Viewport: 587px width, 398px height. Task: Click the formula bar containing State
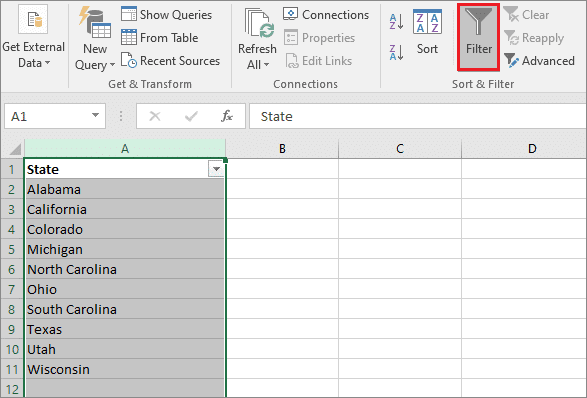click(418, 116)
